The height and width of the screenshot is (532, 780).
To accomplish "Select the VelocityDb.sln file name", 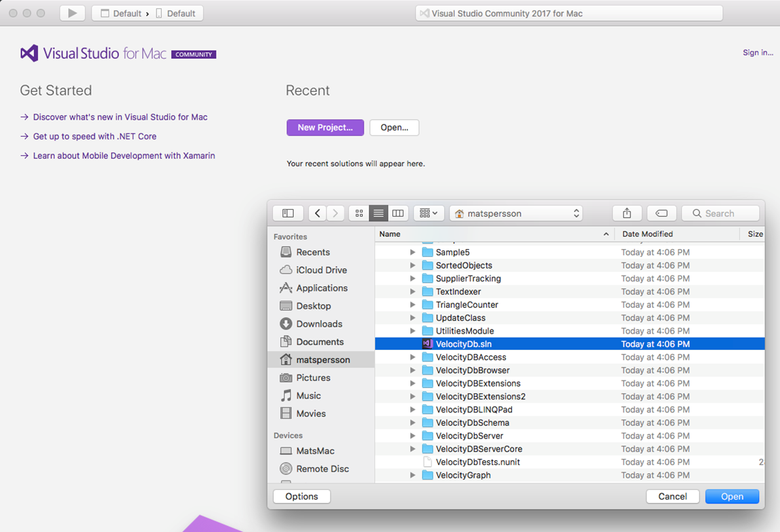I will coord(464,344).
